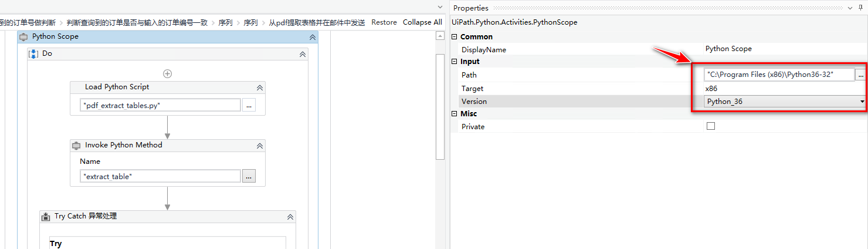
Task: Collapse the Load Python Script activity
Action: tap(260, 87)
